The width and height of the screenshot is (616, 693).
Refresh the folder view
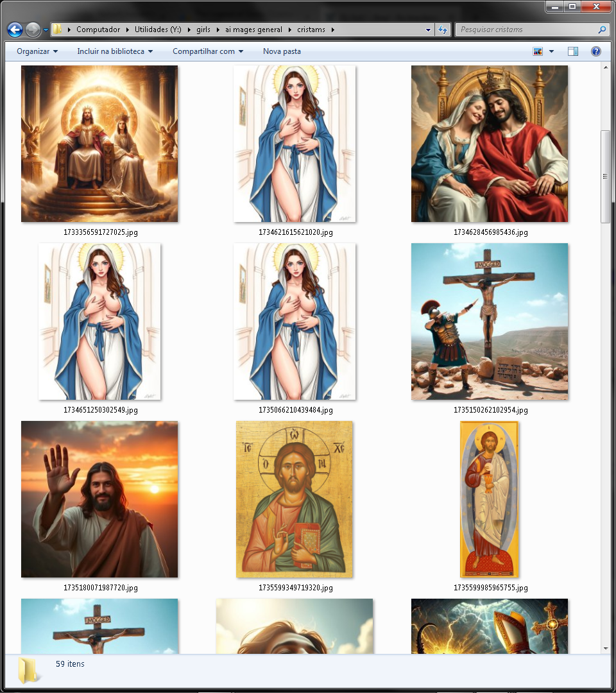click(443, 30)
